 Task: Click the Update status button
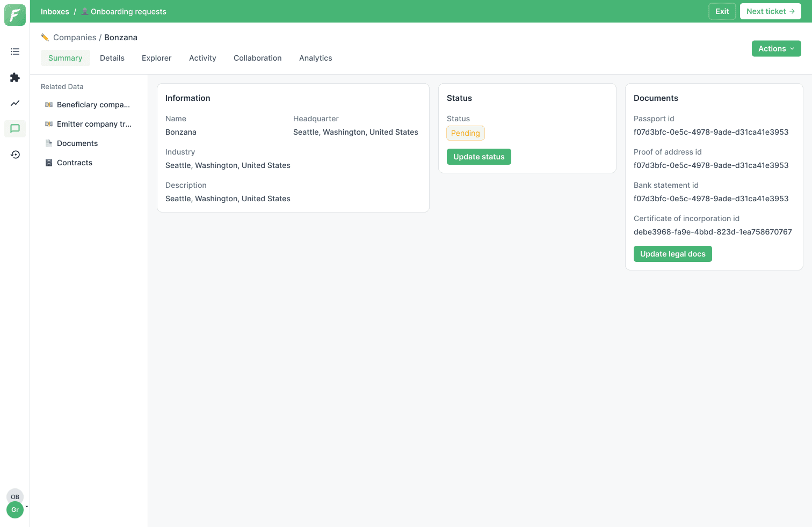pyautogui.click(x=479, y=157)
